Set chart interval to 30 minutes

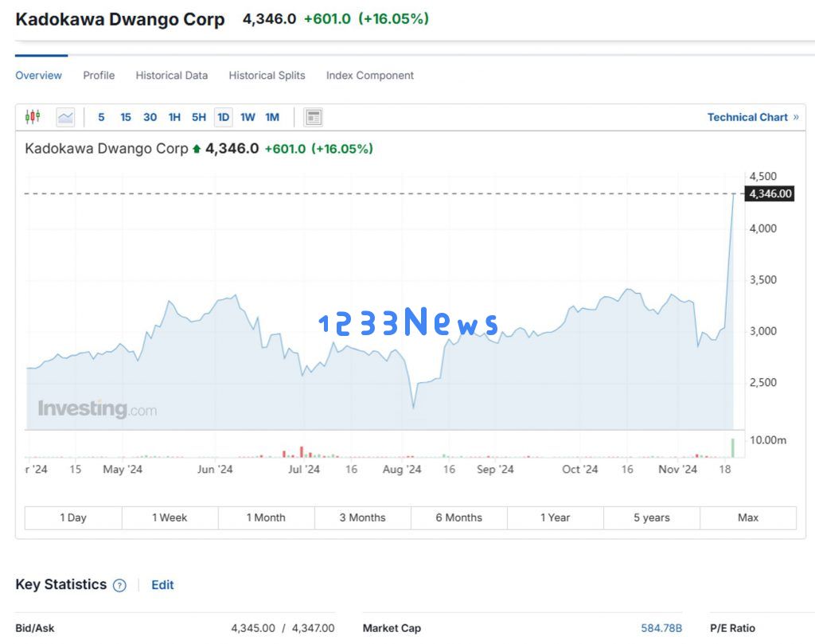(150, 118)
